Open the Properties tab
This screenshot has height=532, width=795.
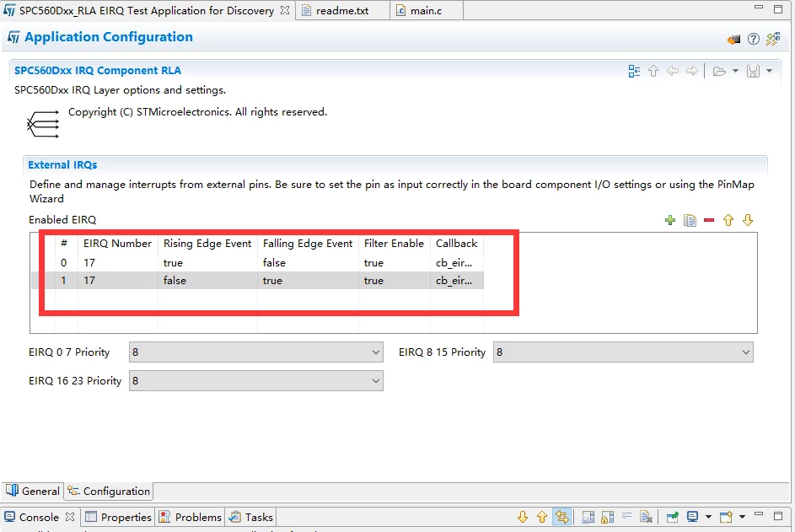coord(119,517)
